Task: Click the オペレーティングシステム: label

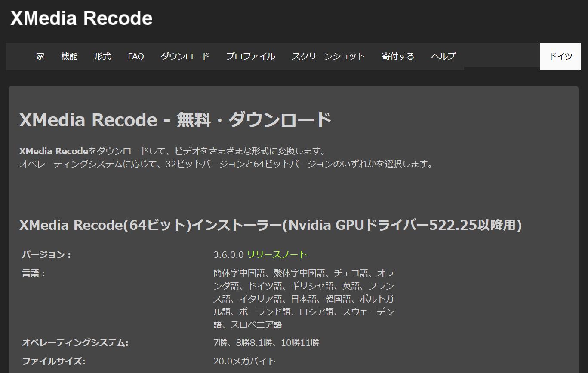Action: tap(75, 343)
